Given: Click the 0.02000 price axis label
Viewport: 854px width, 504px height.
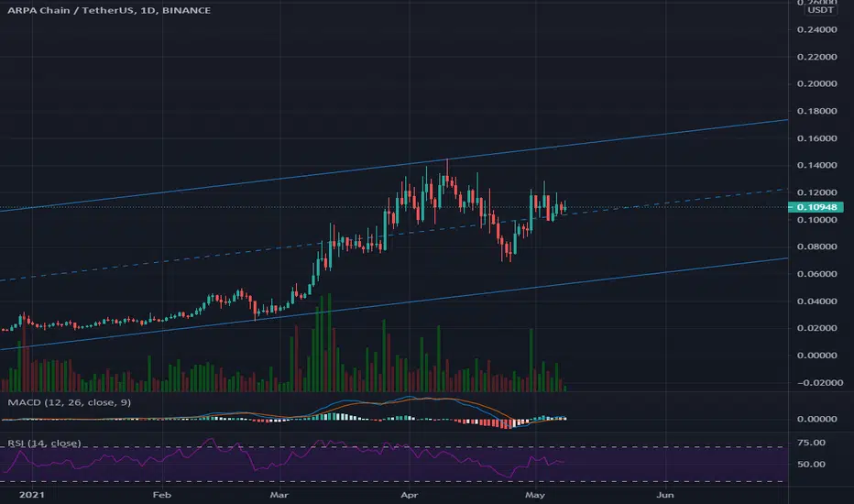Looking at the screenshot, I should coord(817,328).
